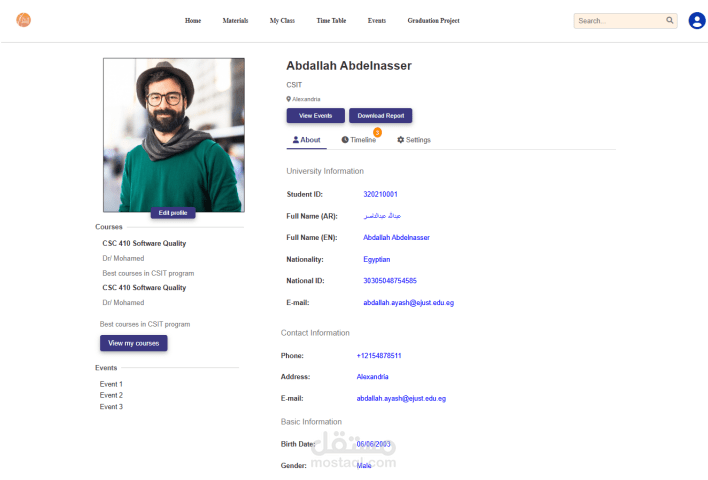Focus the Search input field
This screenshot has height=480, width=708.
coord(620,20)
